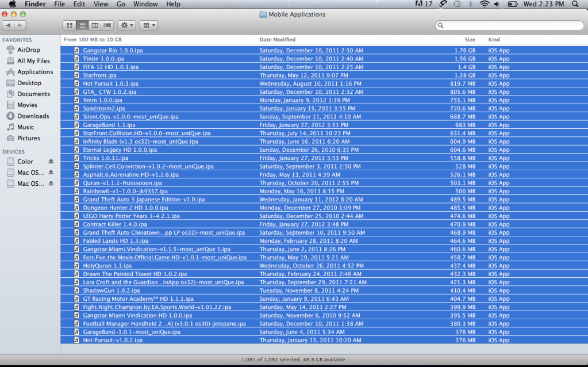
Task: Sort by Size column header
Action: coord(470,39)
